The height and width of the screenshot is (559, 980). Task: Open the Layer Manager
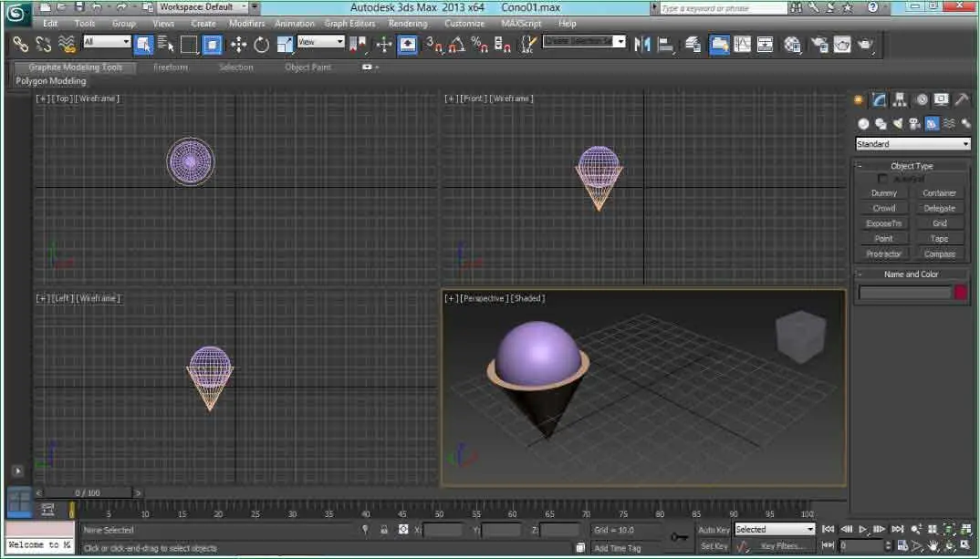coord(693,45)
